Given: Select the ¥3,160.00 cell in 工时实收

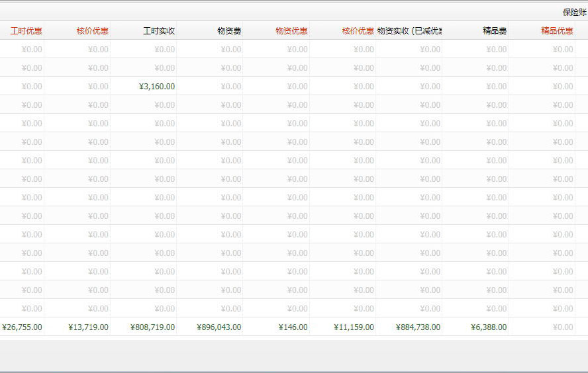Looking at the screenshot, I should click(x=157, y=87).
